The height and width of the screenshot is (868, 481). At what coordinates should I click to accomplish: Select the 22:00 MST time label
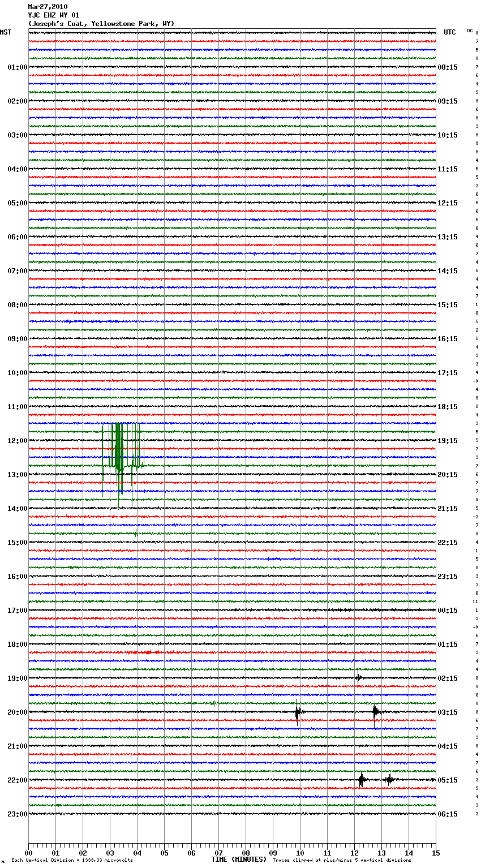tap(18, 780)
